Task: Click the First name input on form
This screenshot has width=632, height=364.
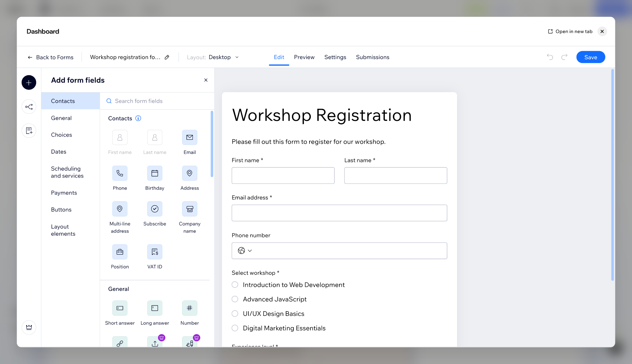Action: (283, 176)
